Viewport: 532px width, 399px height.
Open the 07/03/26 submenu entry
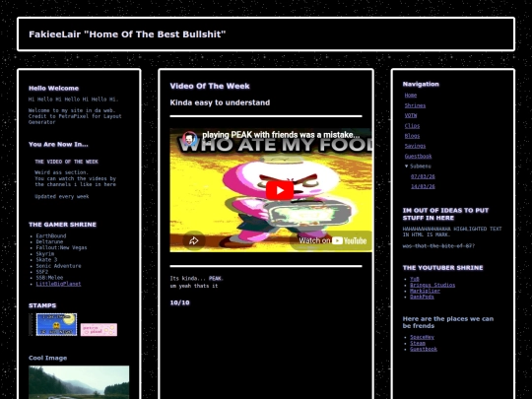tap(423, 176)
